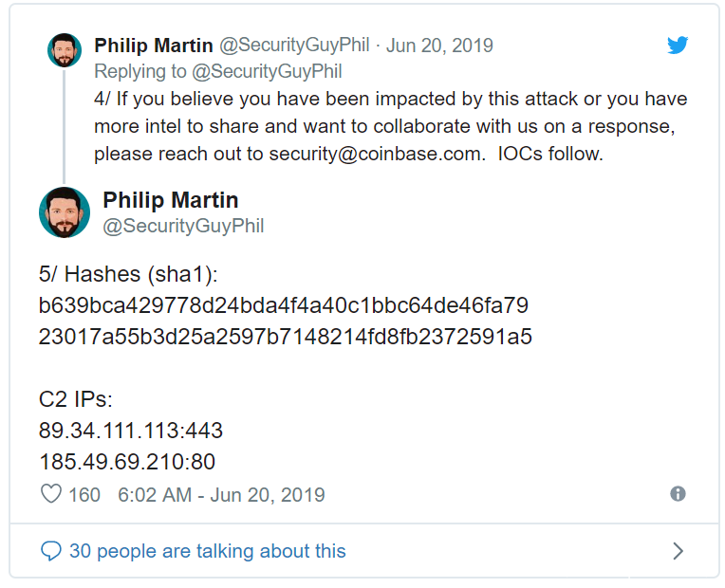This screenshot has width=725, height=588.
Task: Click the '6:02 AM - Jun 20, 2019' timestamp
Action: (x=221, y=494)
